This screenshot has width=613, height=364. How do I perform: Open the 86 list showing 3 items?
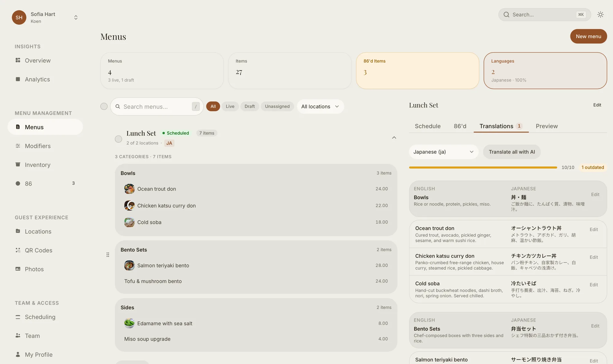point(28,183)
